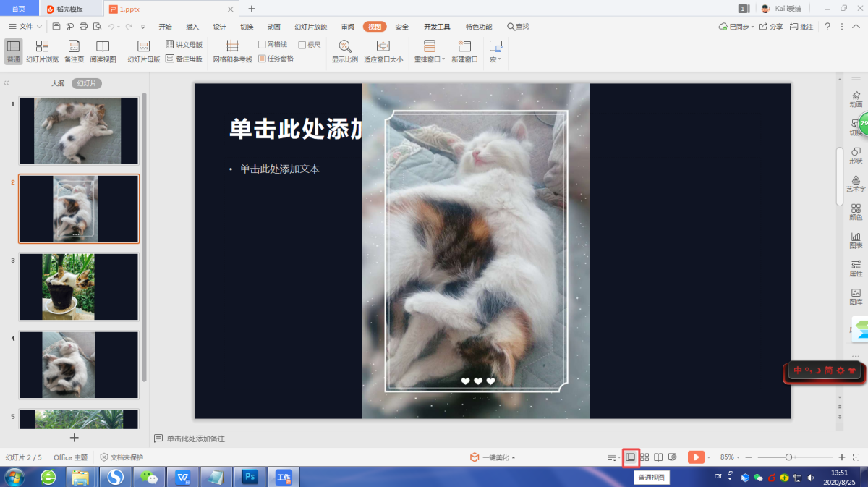
Task: Open the 85% zoom level dropdown
Action: click(729, 457)
